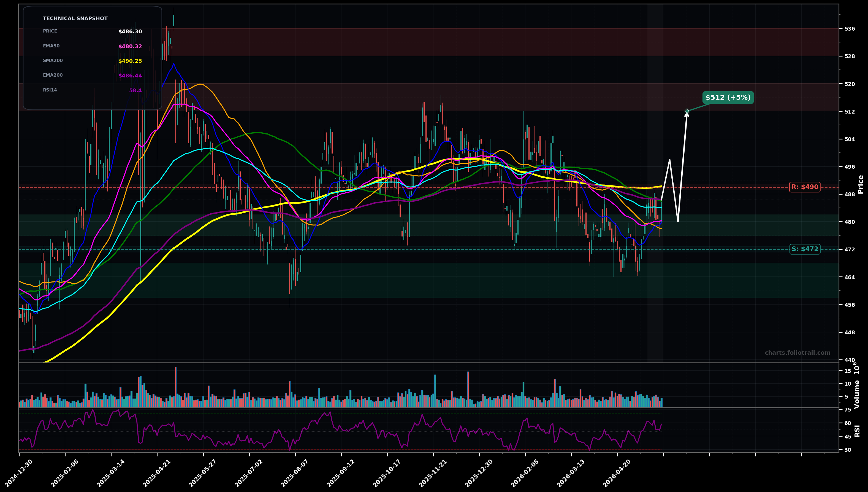
Task: Click the RSI axis tick 45
Action: click(848, 437)
